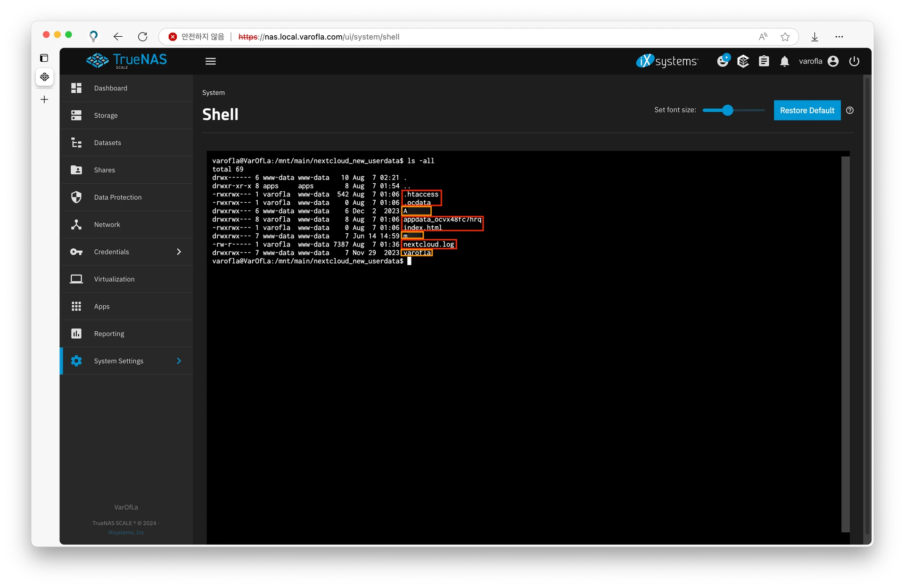
Task: Adjust the font size slider
Action: [x=728, y=110]
